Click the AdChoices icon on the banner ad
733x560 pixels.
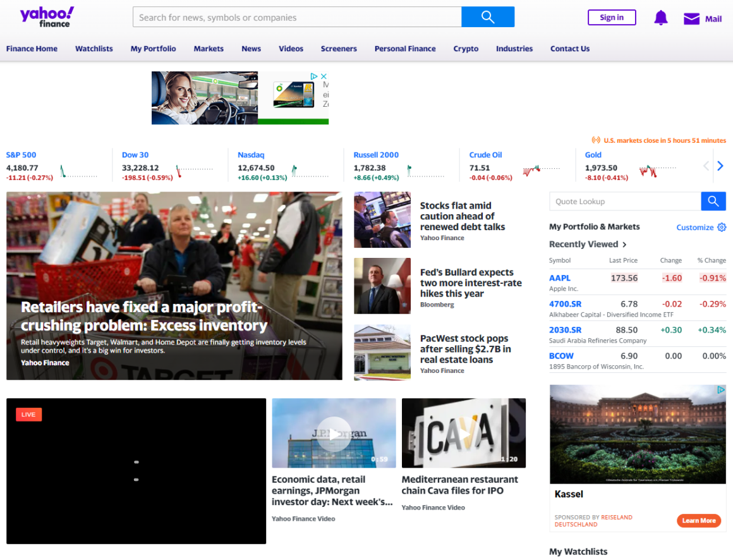coord(314,76)
